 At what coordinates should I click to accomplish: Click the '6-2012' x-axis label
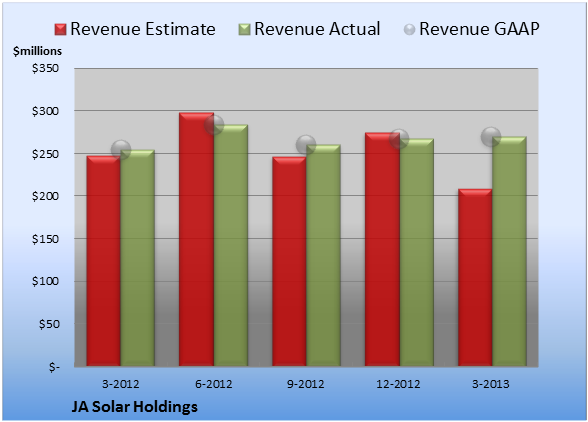click(x=213, y=384)
